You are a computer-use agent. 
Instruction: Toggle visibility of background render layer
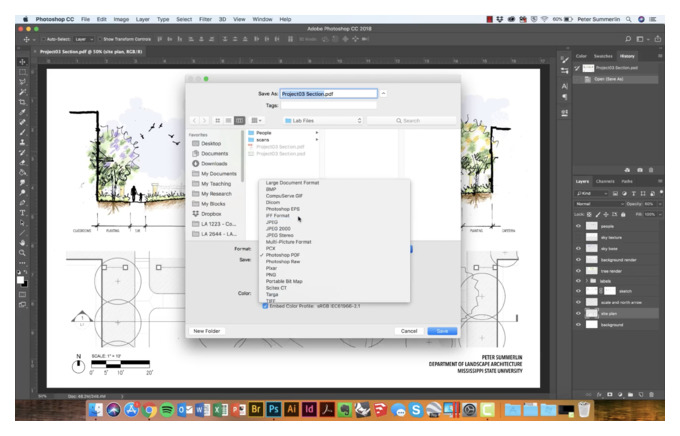(578, 259)
